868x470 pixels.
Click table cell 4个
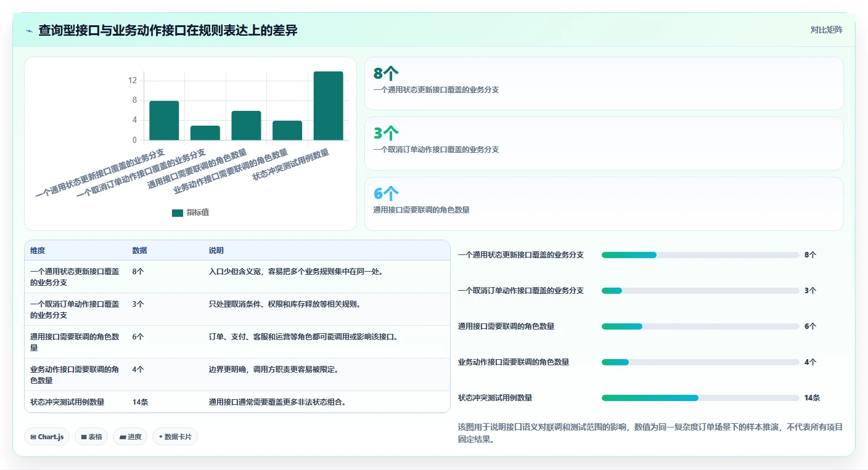[138, 370]
